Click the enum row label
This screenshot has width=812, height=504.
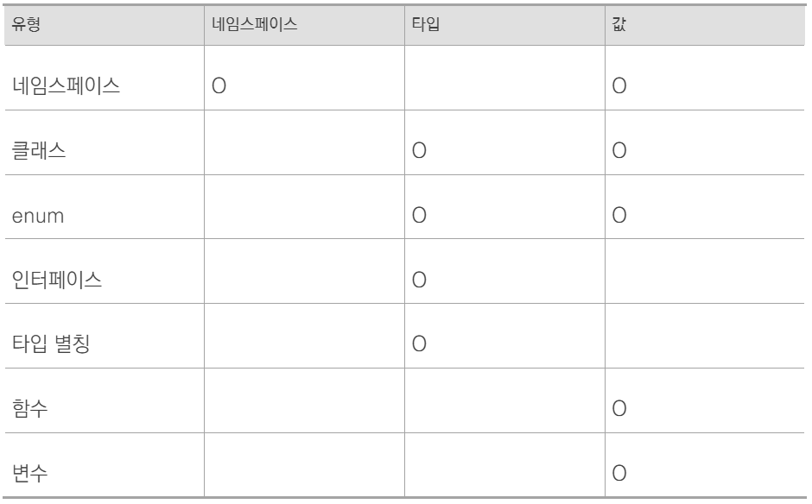(41, 215)
